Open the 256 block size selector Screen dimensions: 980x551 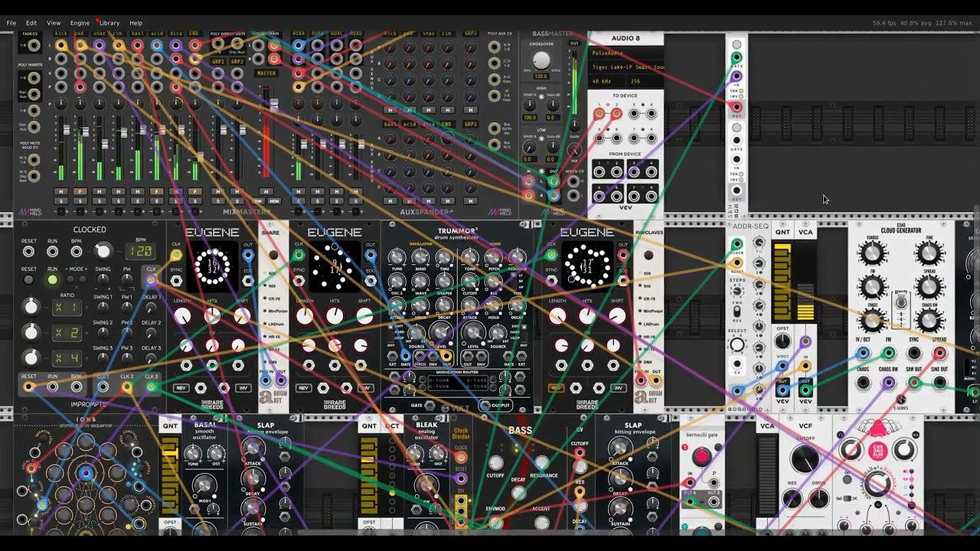[x=645, y=81]
